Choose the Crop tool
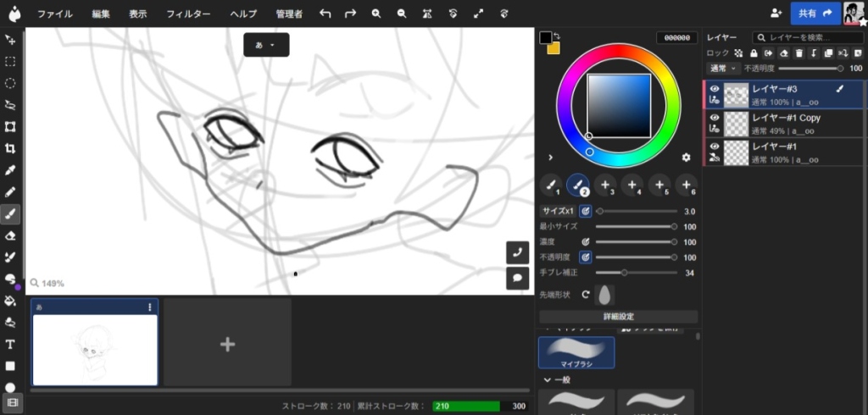The width and height of the screenshot is (868, 415). tap(10, 148)
